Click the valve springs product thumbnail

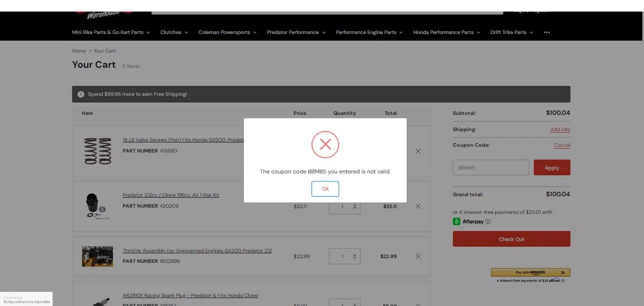[x=97, y=151]
